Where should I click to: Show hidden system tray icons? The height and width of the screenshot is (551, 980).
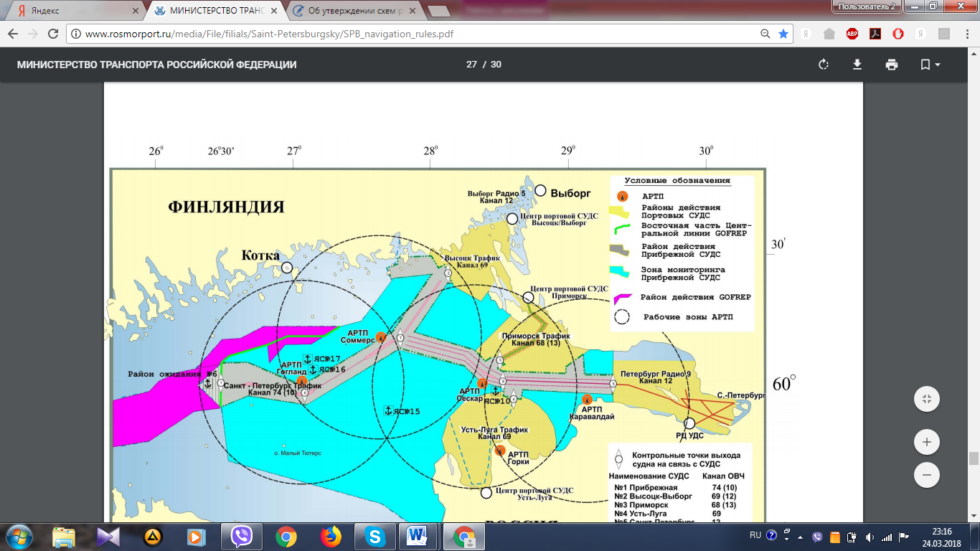(x=801, y=537)
